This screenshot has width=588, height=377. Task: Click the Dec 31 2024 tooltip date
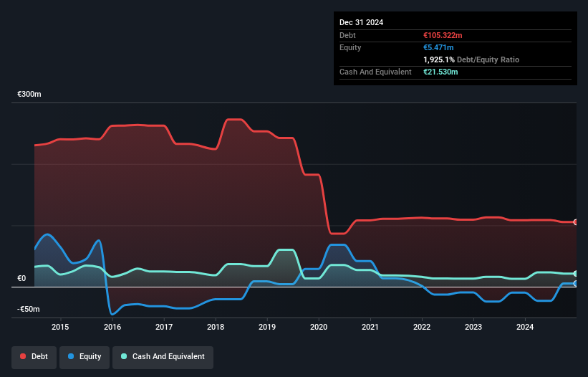pyautogui.click(x=361, y=22)
